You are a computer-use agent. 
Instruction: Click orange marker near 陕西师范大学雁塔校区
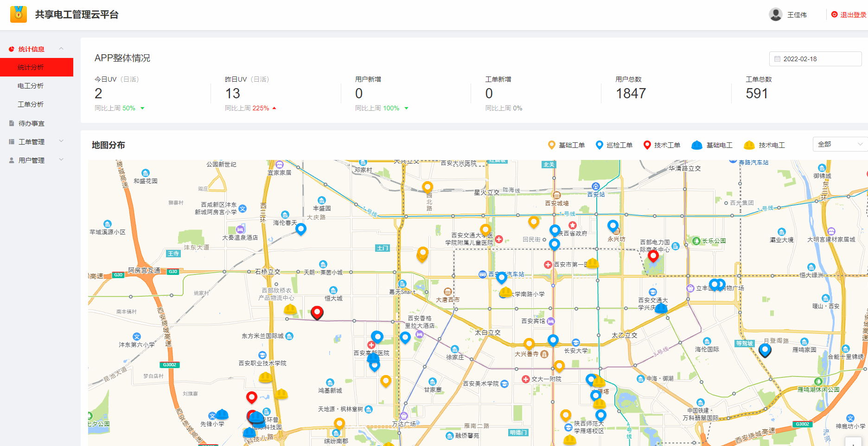click(x=566, y=415)
